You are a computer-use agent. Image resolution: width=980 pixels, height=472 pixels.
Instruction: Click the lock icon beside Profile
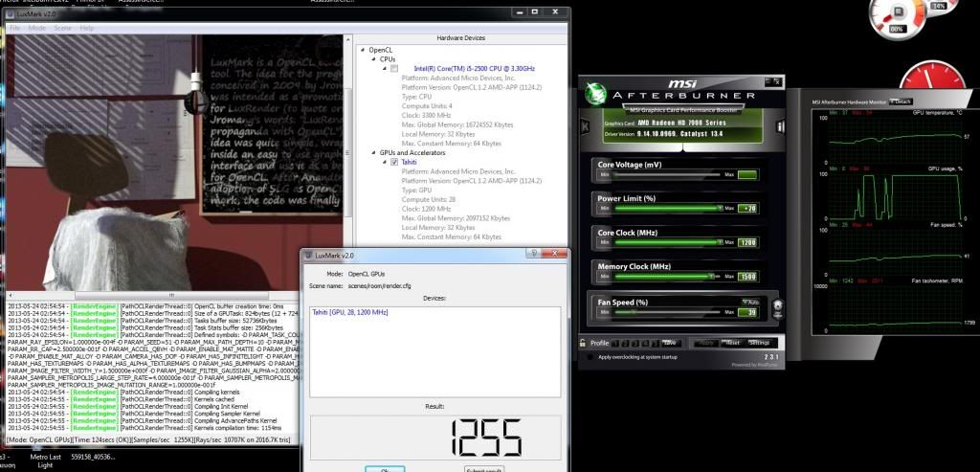click(x=582, y=342)
